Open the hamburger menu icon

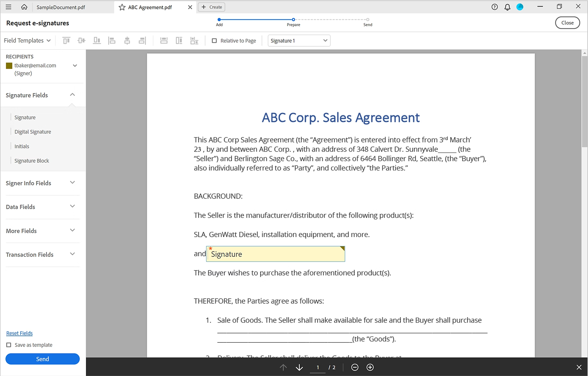click(8, 7)
